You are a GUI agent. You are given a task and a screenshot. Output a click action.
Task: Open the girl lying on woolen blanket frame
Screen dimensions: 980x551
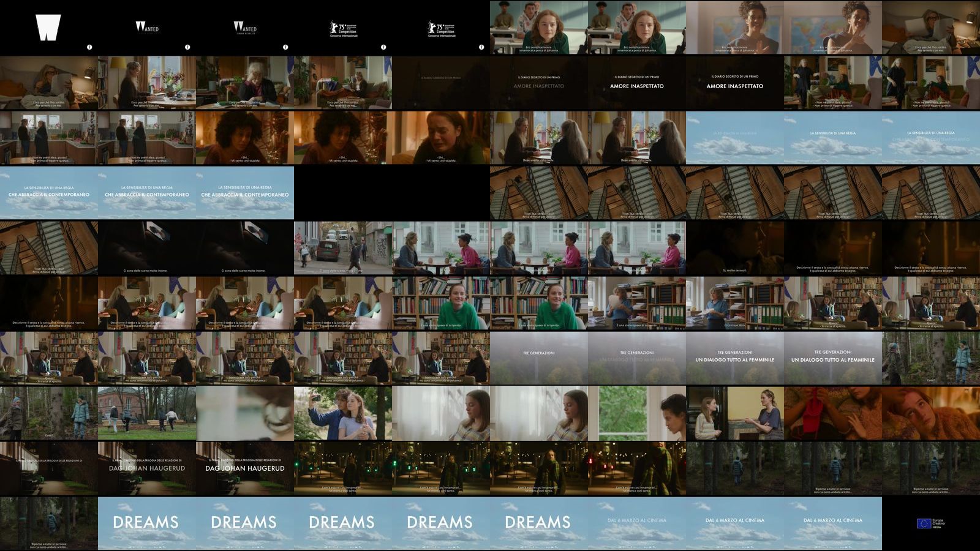coord(931,413)
